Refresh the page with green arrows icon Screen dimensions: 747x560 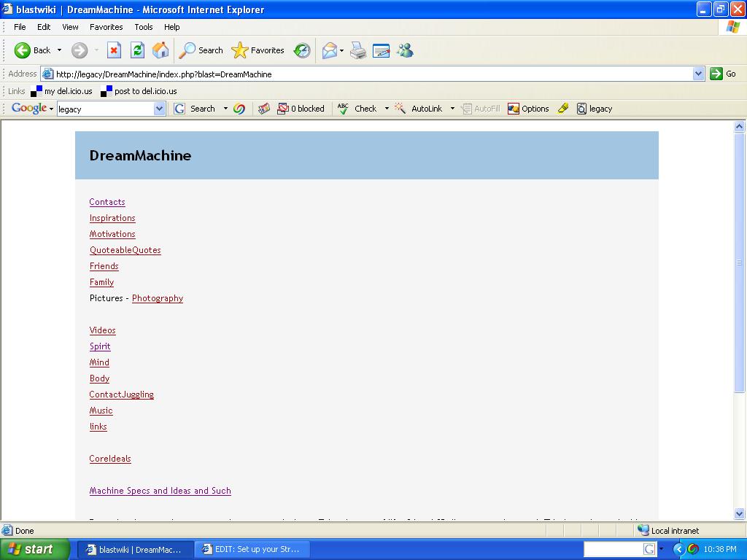click(x=137, y=50)
